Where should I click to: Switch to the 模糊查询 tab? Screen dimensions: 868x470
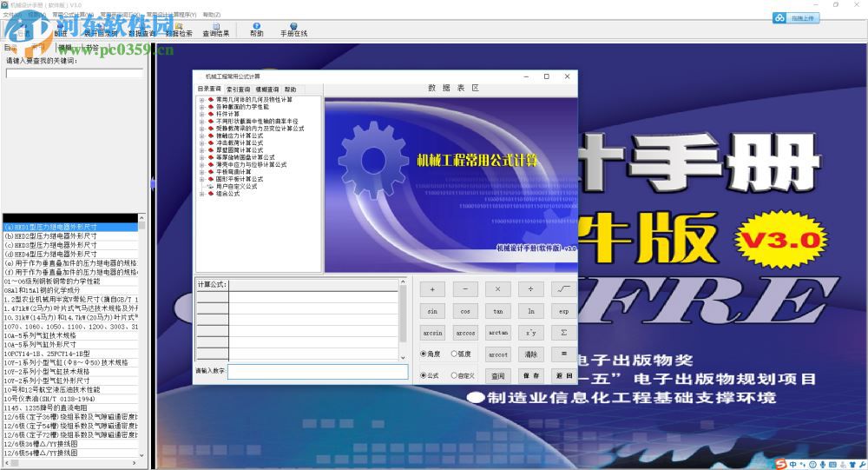tap(267, 89)
